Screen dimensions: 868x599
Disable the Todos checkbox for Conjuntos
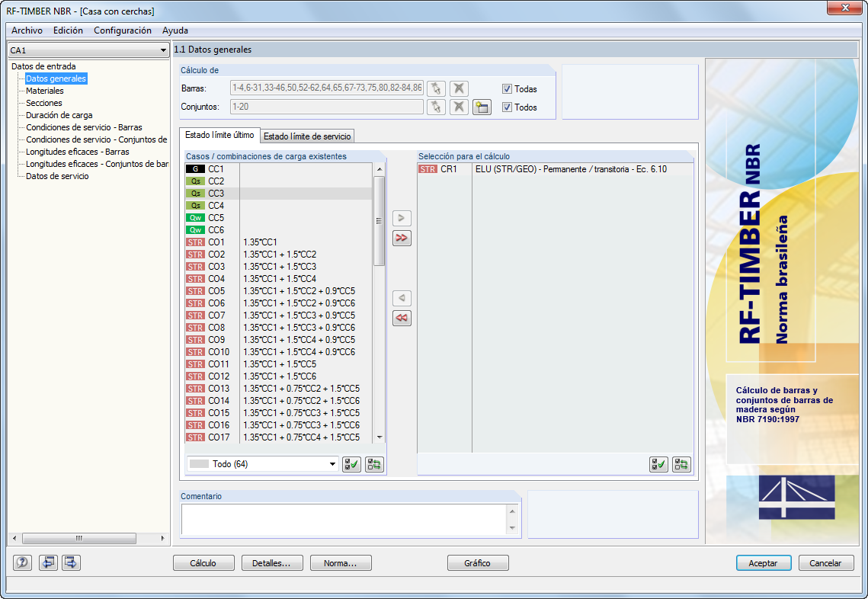point(508,107)
